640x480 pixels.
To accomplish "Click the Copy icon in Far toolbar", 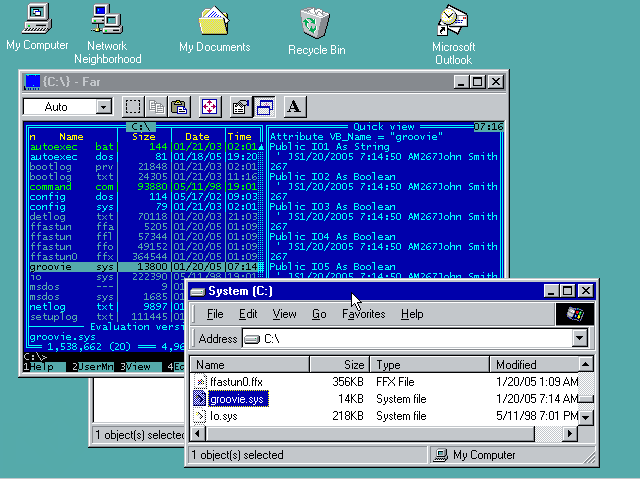I will coord(156,107).
